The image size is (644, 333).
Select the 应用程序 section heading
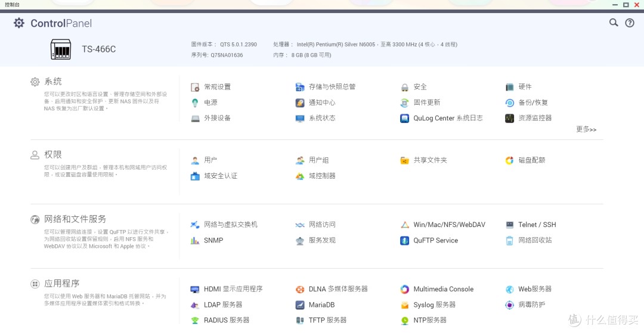click(62, 284)
